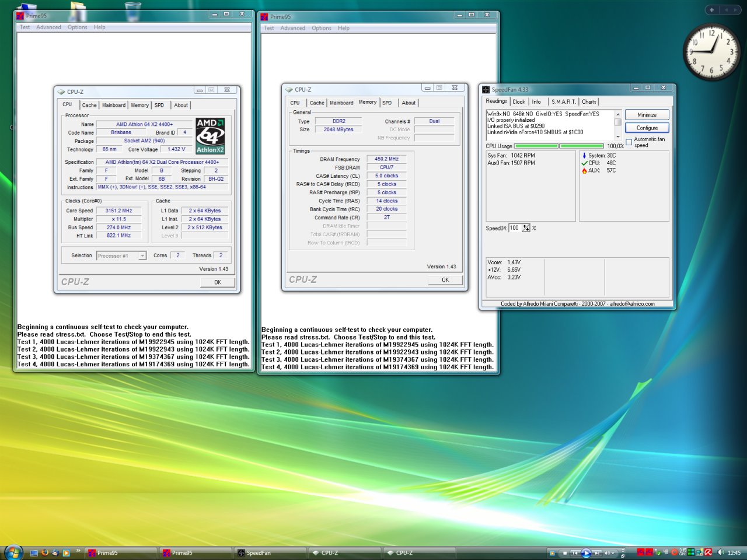Click the Speed04 percentage input field
Screen dimensions: 747x560
515,228
